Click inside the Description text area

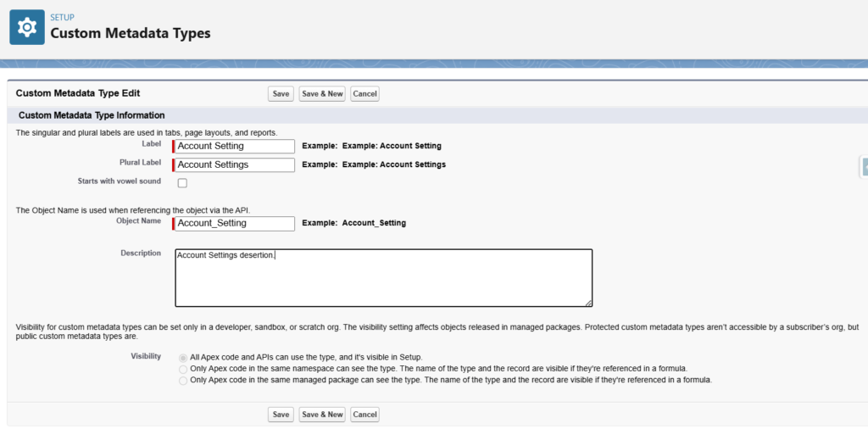384,278
